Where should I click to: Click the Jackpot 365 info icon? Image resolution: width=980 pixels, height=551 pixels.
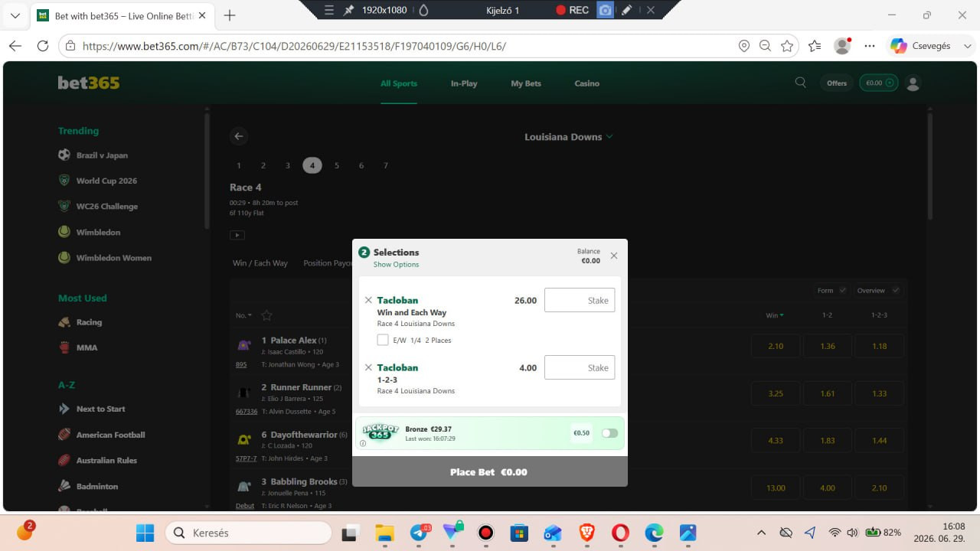(363, 443)
